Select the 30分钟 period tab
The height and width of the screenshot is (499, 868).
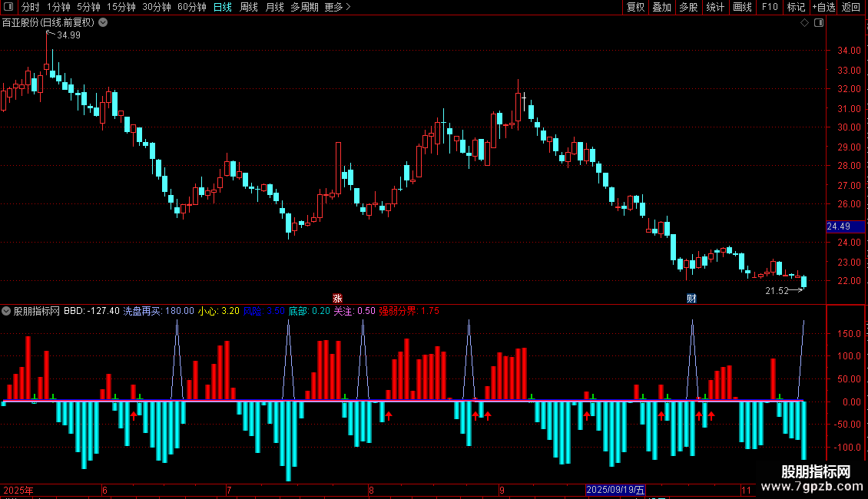coord(157,7)
